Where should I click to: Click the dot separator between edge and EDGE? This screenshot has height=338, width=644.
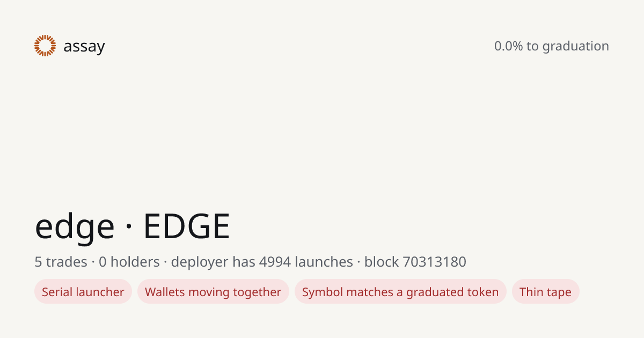coord(129,227)
